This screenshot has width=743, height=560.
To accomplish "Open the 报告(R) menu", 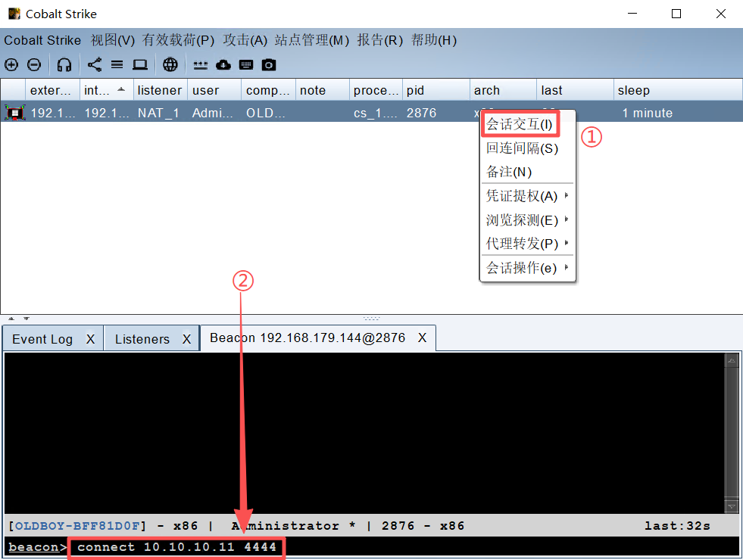I will point(380,40).
